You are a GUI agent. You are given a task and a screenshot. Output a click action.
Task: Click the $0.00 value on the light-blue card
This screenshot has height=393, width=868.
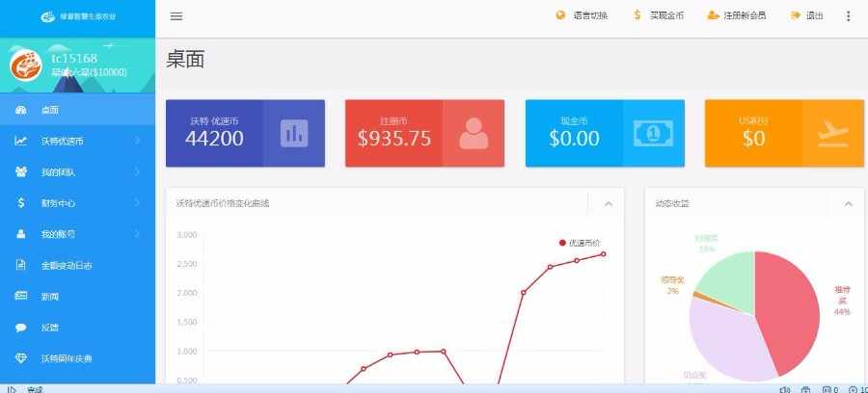[x=574, y=138]
